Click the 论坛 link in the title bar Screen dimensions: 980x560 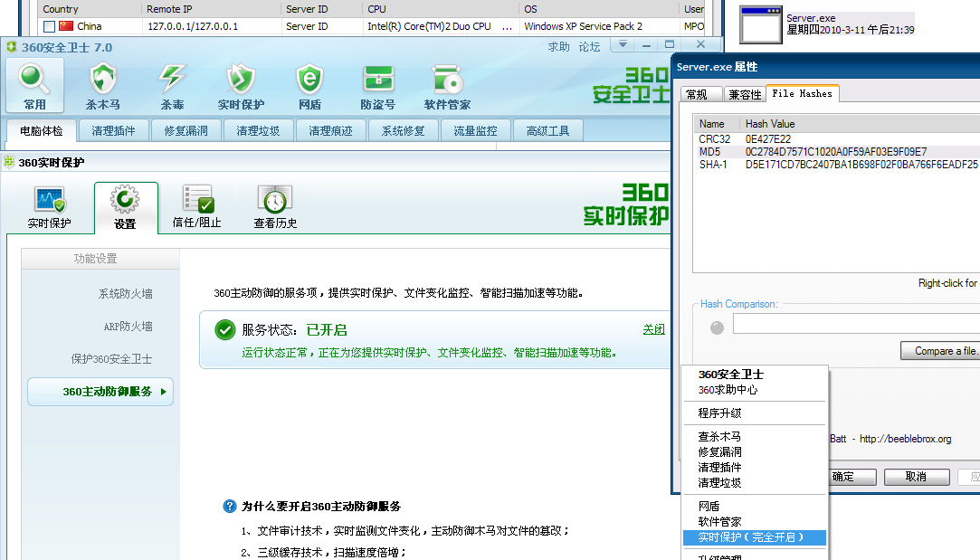tap(589, 46)
